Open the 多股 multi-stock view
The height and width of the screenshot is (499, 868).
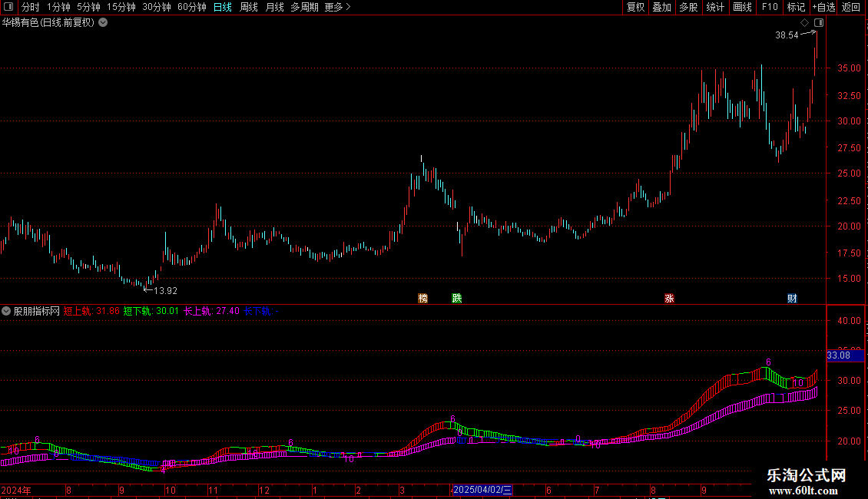click(689, 7)
